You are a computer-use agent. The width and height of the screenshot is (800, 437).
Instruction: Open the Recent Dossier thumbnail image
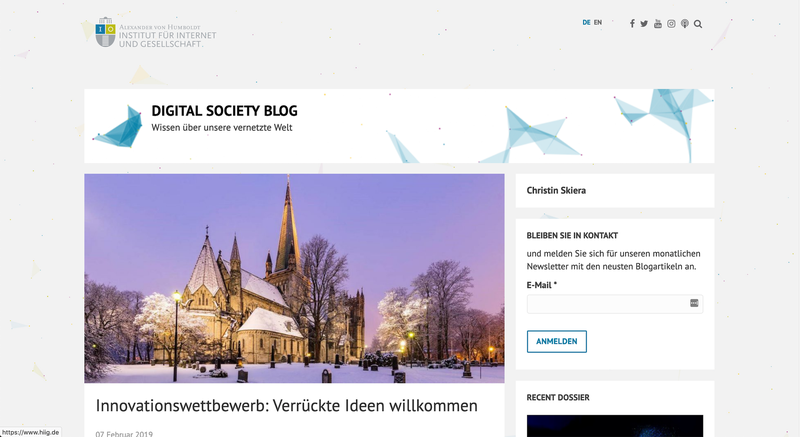[x=615, y=426]
